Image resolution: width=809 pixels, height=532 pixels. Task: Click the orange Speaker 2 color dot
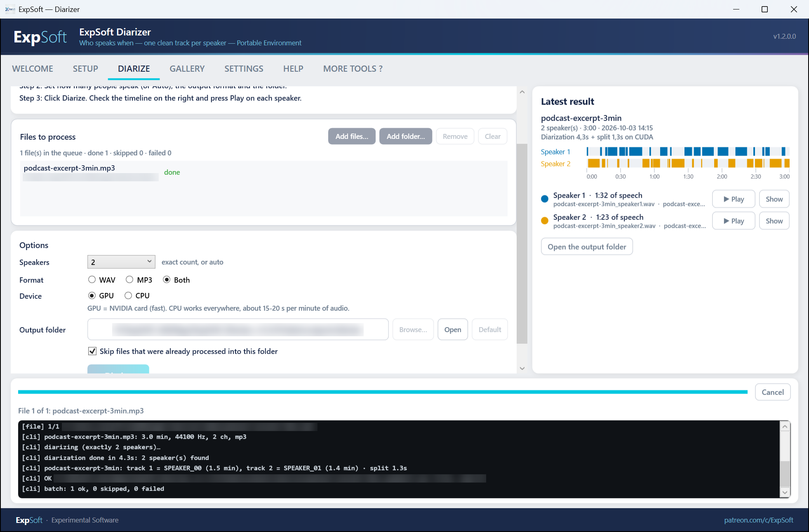[545, 221]
